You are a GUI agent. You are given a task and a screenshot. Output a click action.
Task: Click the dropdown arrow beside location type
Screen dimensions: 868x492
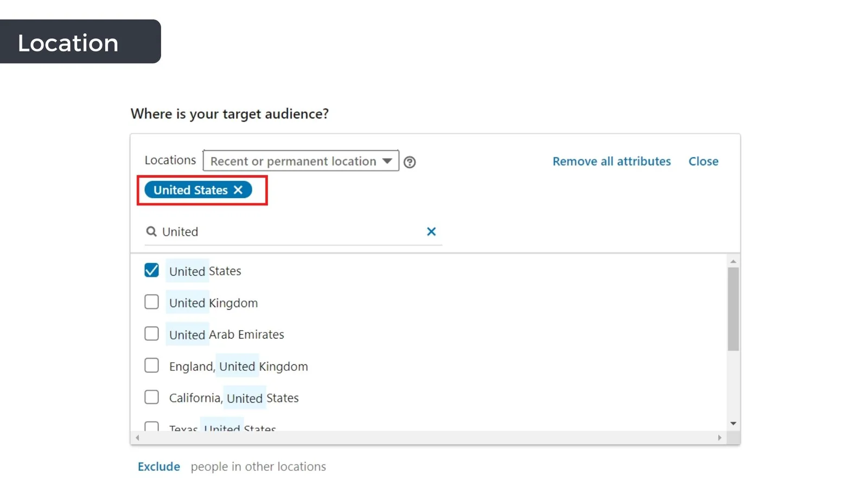(387, 161)
